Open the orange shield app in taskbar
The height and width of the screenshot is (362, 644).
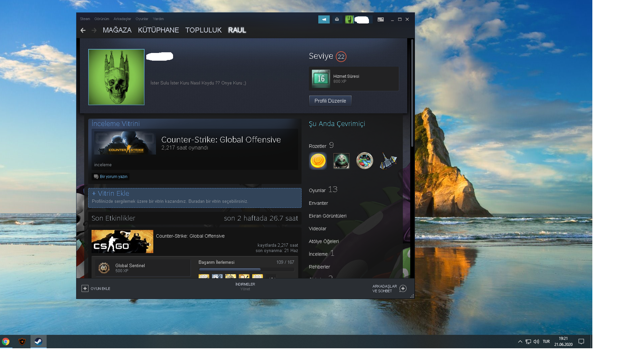tap(22, 342)
